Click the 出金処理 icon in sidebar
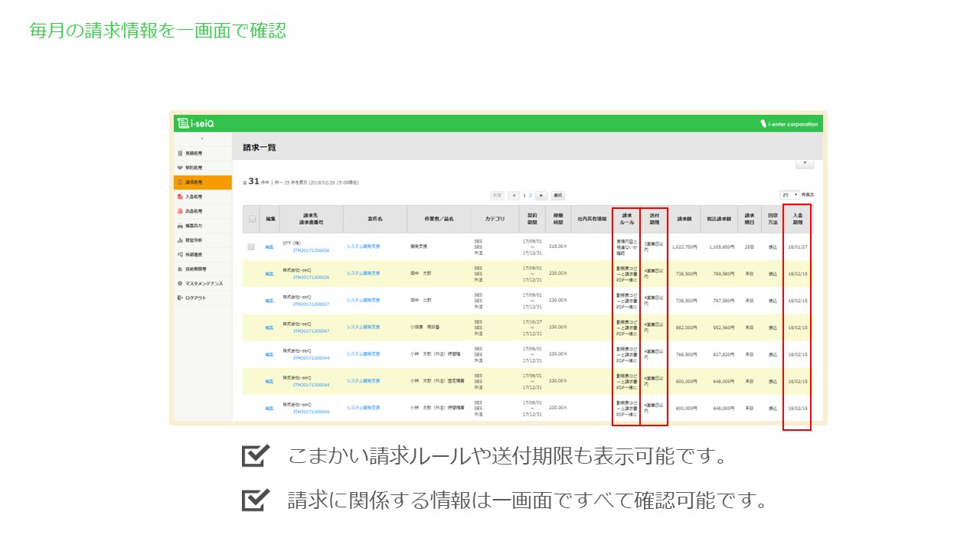980x551 pixels. point(180,211)
